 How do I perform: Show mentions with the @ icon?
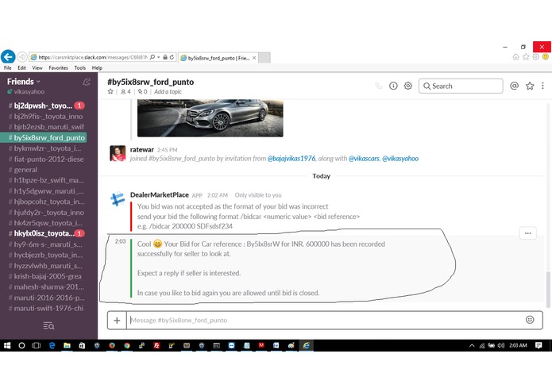pos(514,86)
